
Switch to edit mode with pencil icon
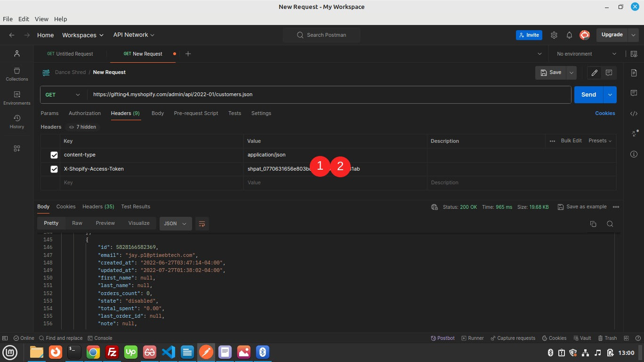(595, 73)
